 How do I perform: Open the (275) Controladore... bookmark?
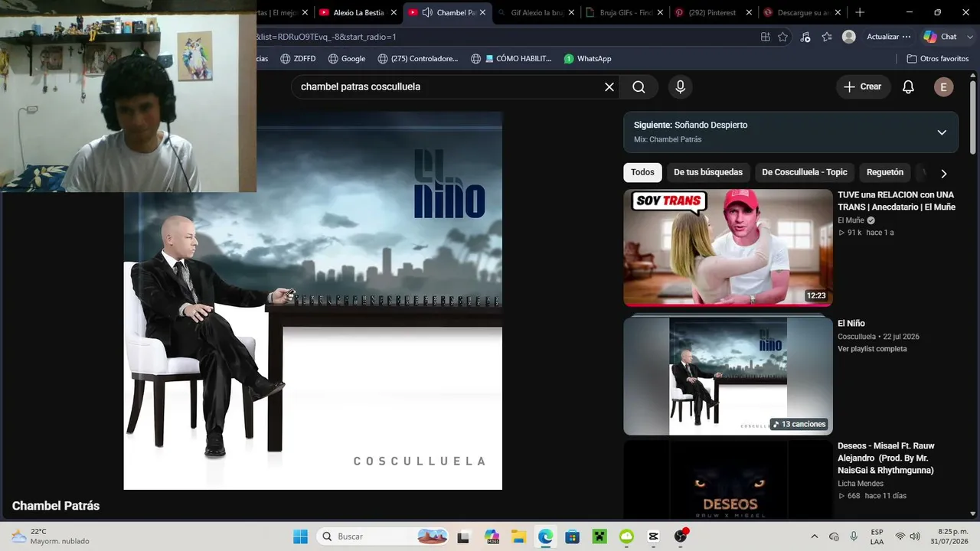point(417,59)
